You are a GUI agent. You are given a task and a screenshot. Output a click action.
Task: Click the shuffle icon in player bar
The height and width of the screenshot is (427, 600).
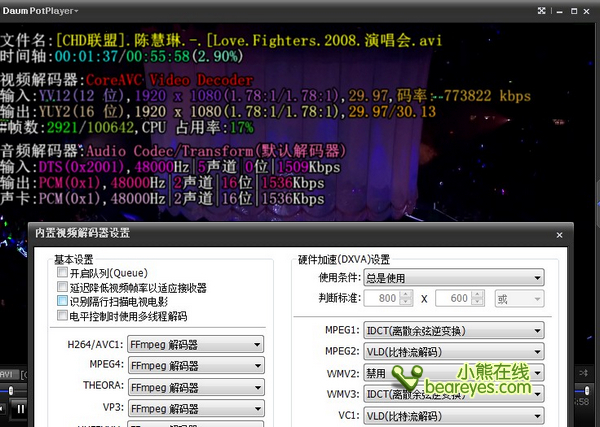[x=583, y=372]
